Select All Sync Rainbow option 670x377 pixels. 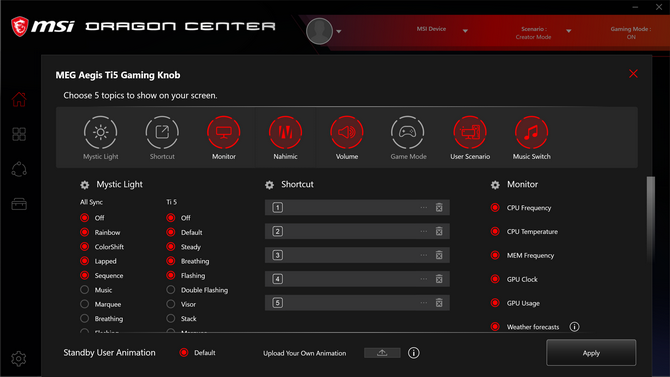[85, 233]
